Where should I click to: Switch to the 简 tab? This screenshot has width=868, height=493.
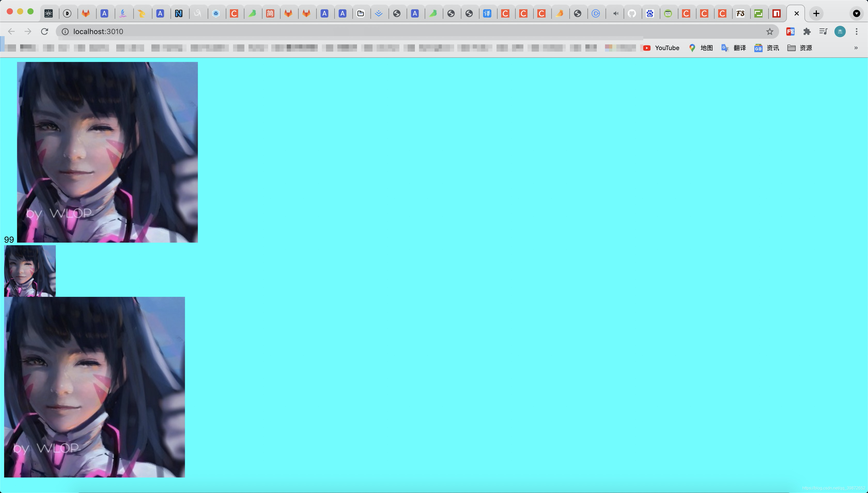(x=270, y=13)
